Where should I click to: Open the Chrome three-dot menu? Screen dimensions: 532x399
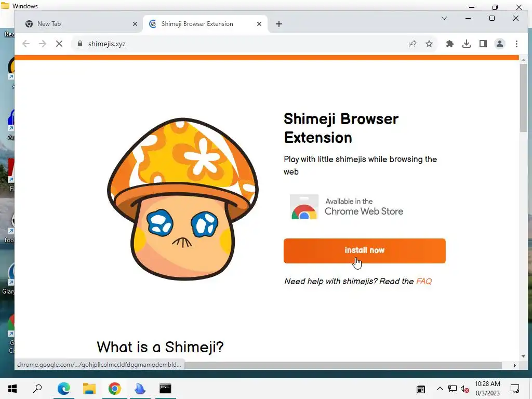[x=516, y=44]
